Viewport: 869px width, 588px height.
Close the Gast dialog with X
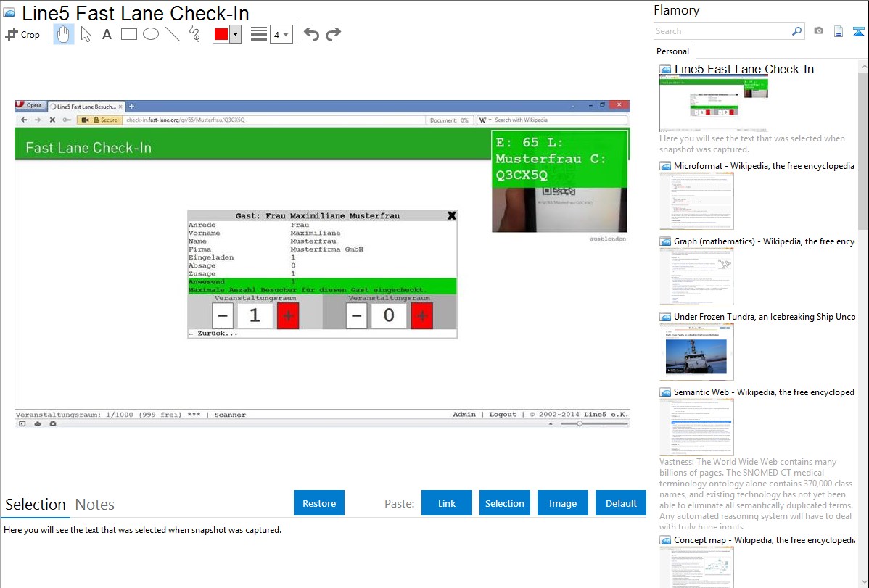[x=452, y=215]
